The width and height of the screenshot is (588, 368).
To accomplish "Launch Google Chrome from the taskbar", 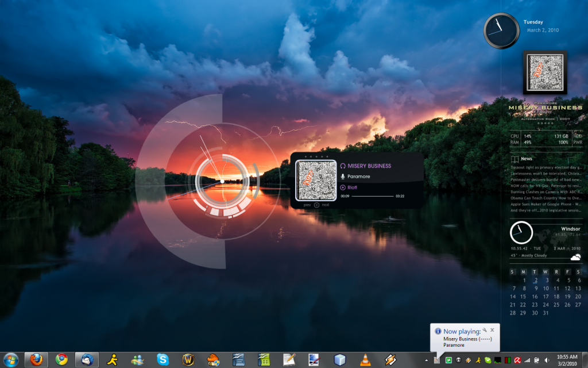I will point(61,360).
